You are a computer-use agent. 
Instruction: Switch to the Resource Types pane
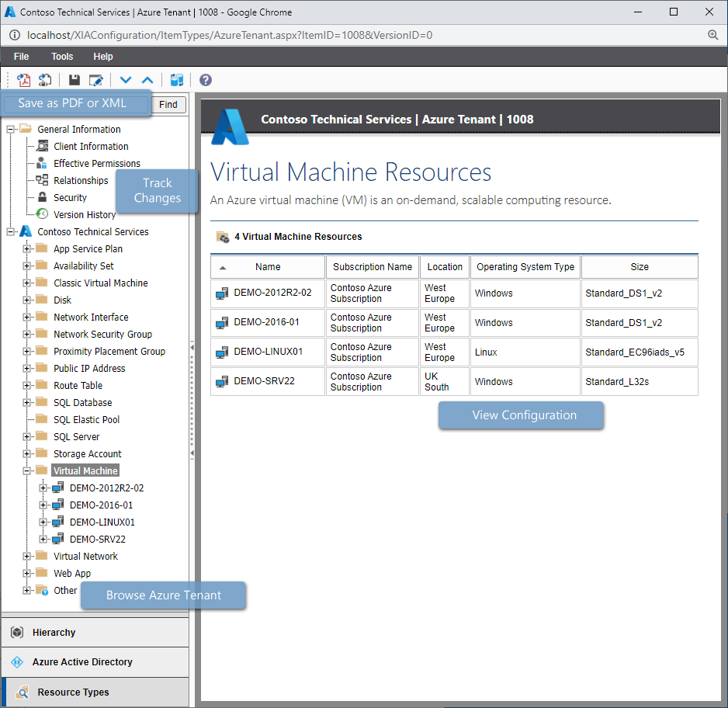click(95, 692)
